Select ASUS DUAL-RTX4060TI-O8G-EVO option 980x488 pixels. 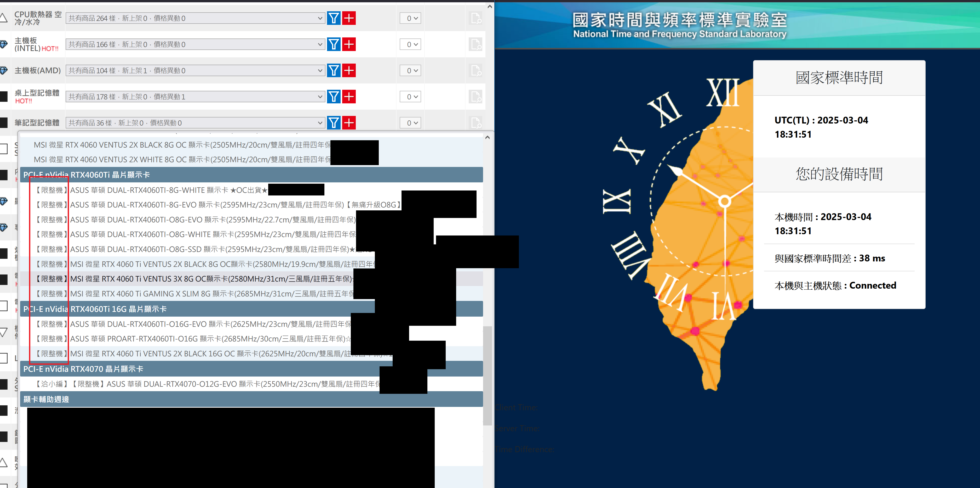click(251, 220)
